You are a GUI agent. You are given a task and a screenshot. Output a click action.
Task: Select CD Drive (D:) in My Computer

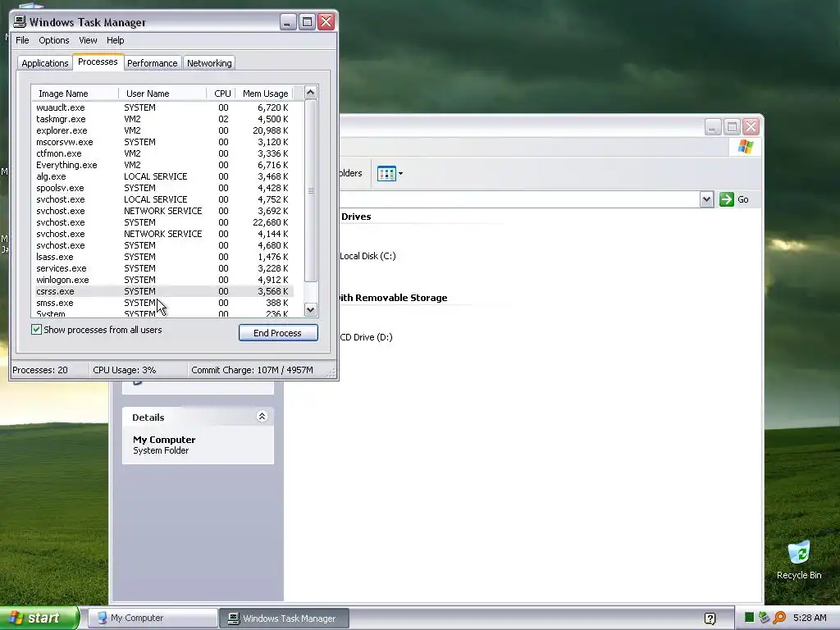[x=366, y=337]
